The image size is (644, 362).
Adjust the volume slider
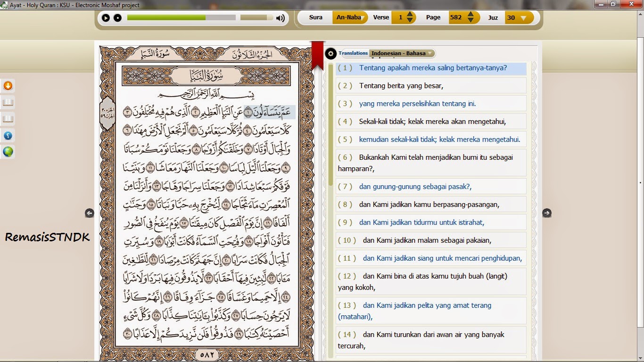256,17
